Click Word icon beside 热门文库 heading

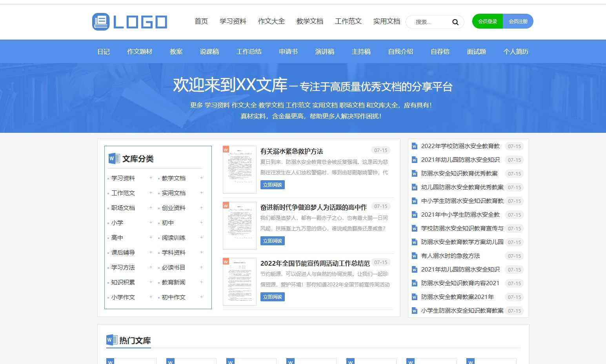(112, 340)
